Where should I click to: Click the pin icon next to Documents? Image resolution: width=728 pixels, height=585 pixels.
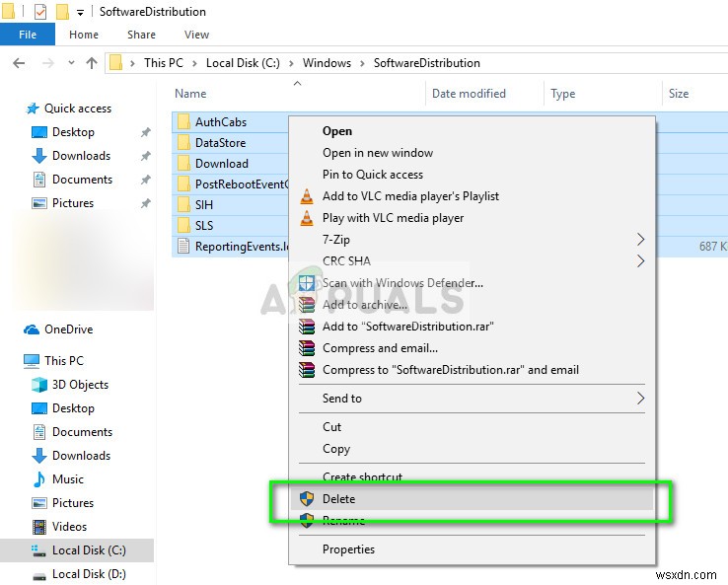tap(145, 180)
